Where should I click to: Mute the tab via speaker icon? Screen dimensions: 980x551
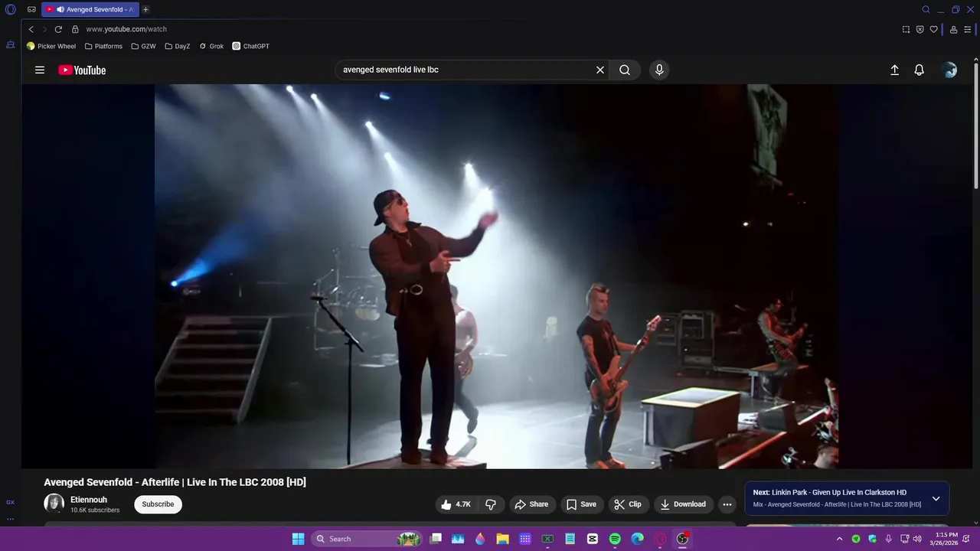[x=60, y=10]
